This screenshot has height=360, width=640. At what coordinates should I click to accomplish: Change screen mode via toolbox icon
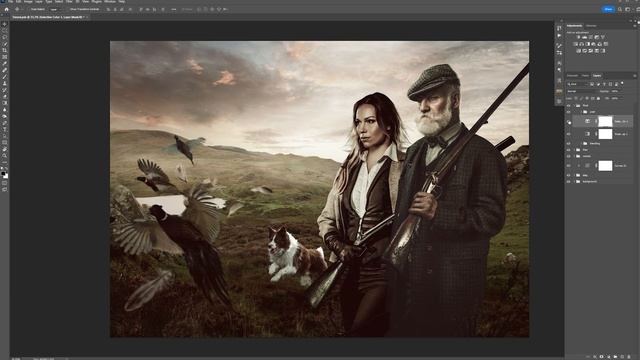4,189
